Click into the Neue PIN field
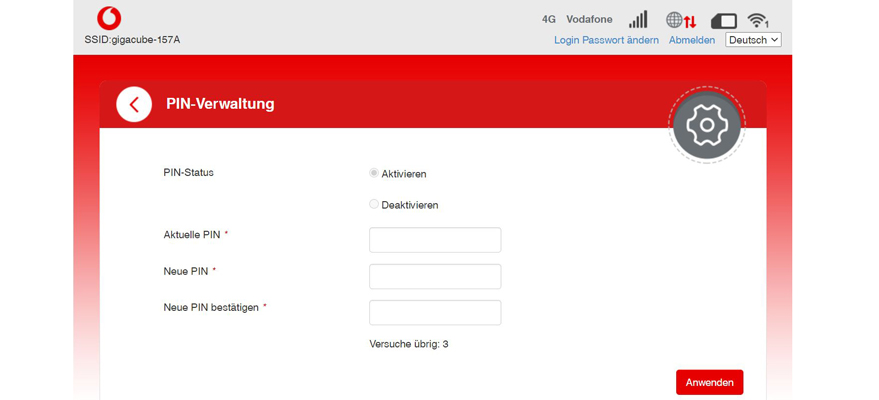 click(x=435, y=276)
